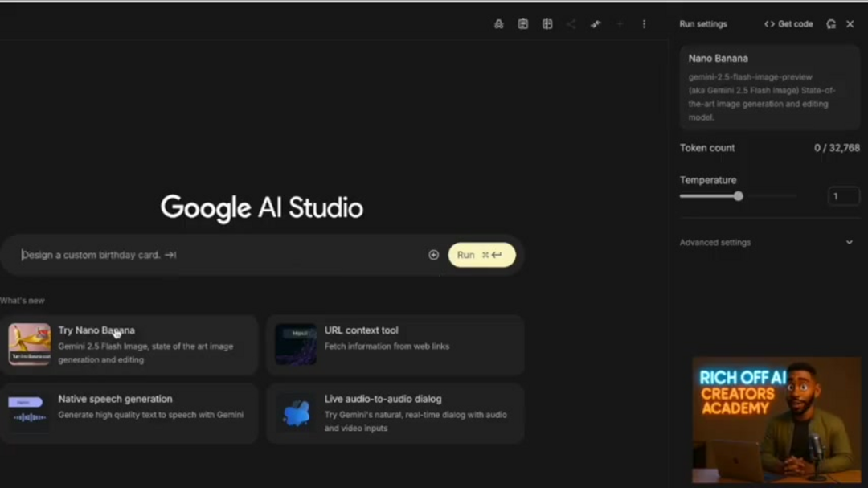Expand the Advanced settings section
The width and height of the screenshot is (868, 488).
(715, 242)
